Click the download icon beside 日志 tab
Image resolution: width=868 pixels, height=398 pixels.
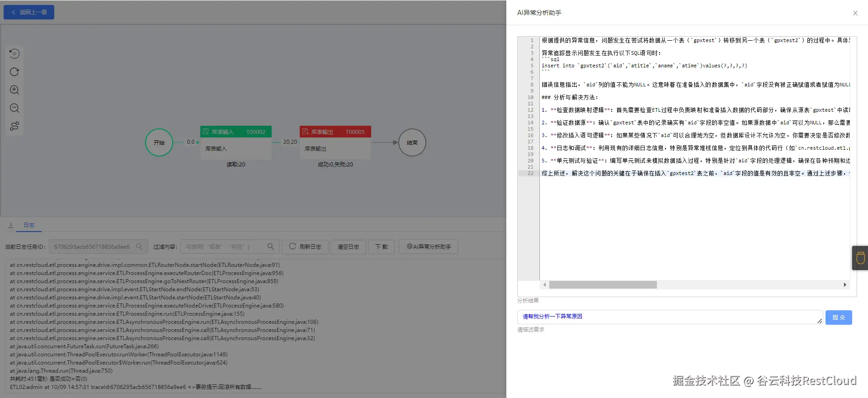(x=11, y=225)
